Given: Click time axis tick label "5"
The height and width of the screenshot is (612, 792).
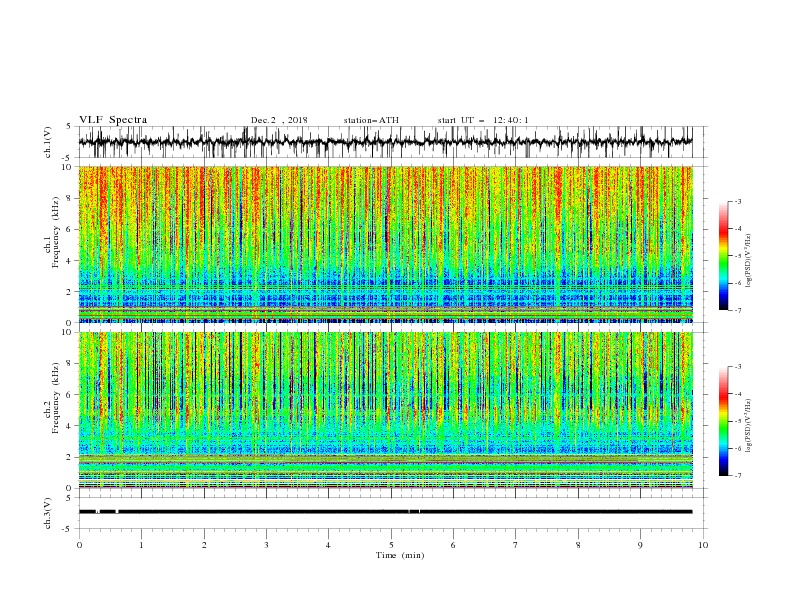Looking at the screenshot, I should pos(391,545).
